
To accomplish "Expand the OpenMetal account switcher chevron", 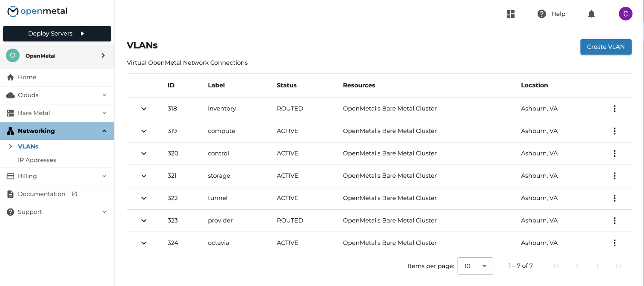I will click(102, 55).
